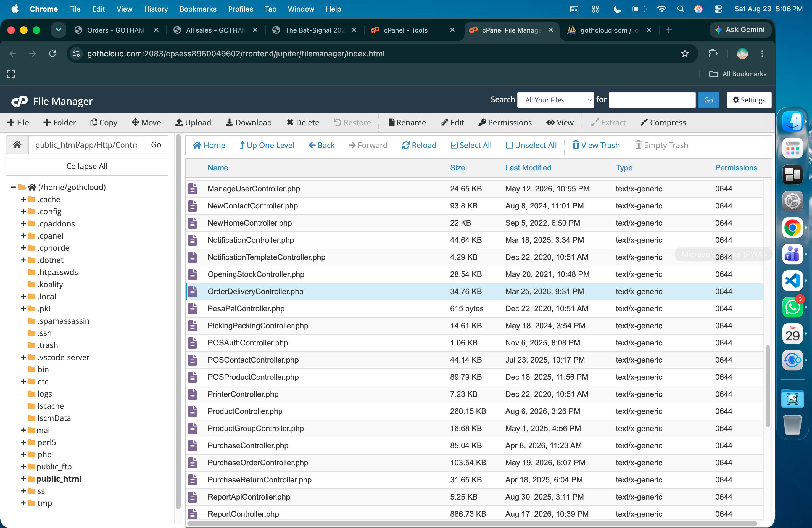Click the Upload toolbar icon

pos(193,122)
